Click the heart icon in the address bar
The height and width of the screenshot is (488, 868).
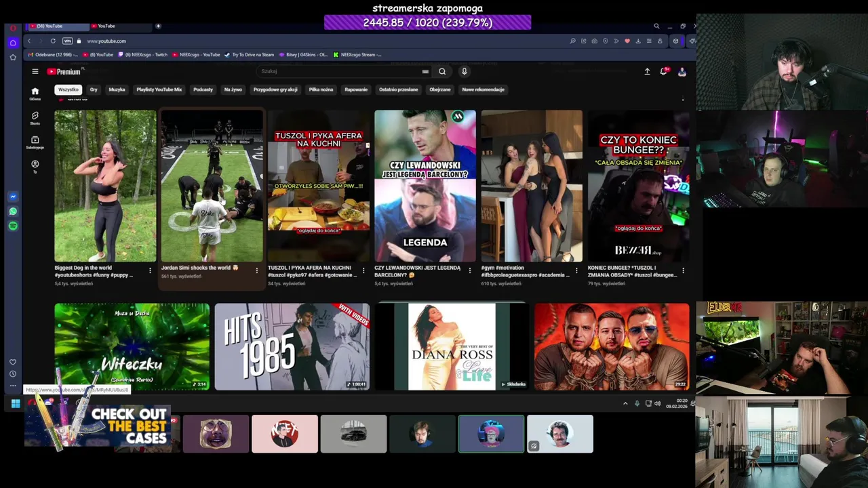[627, 41]
